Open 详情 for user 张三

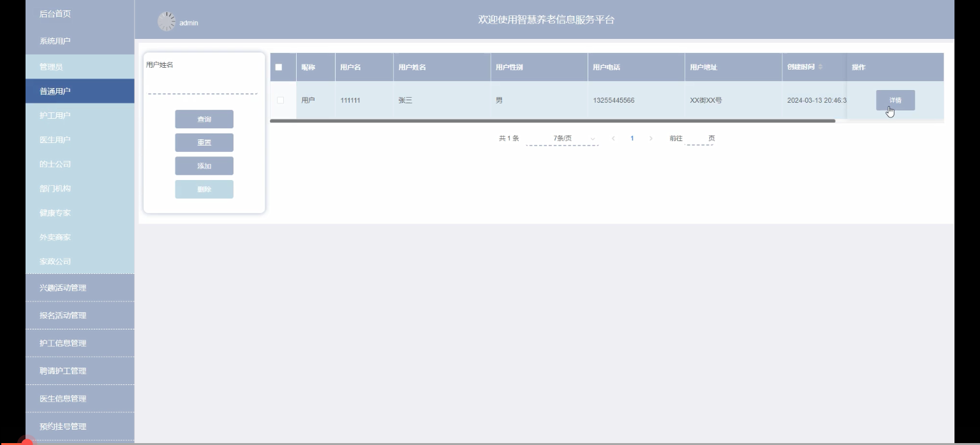point(895,100)
